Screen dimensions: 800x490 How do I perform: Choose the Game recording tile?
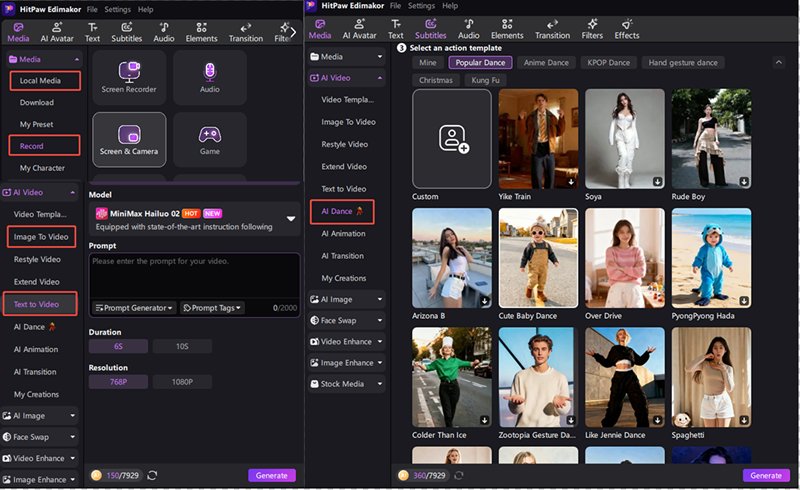[x=210, y=140]
